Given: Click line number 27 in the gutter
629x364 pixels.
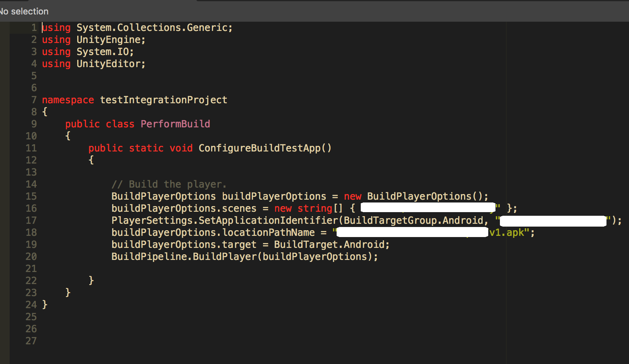Looking at the screenshot, I should tap(31, 341).
